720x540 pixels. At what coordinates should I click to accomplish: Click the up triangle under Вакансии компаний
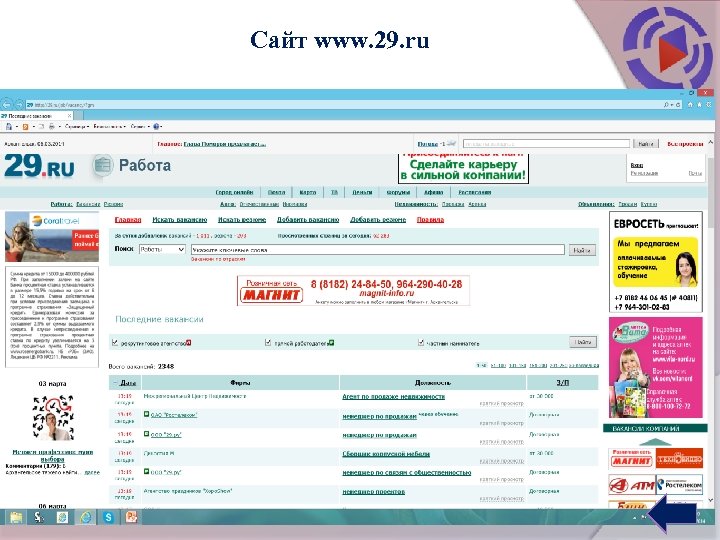coord(655,442)
